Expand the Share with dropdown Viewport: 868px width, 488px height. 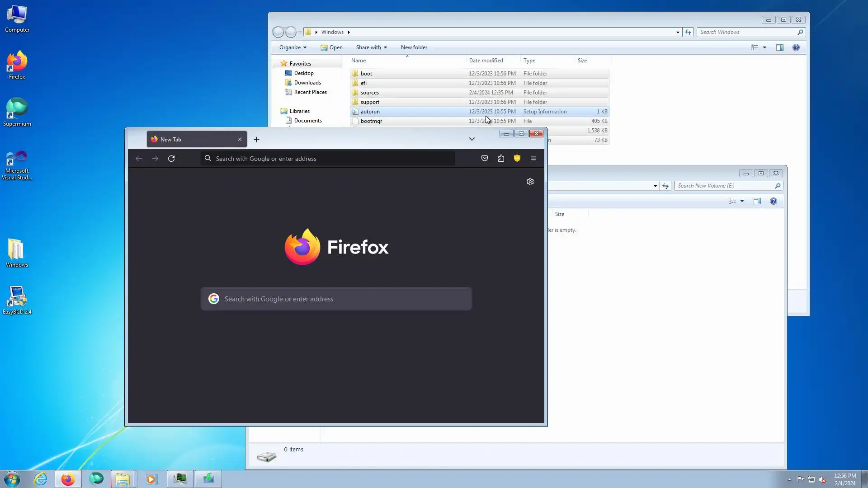371,47
